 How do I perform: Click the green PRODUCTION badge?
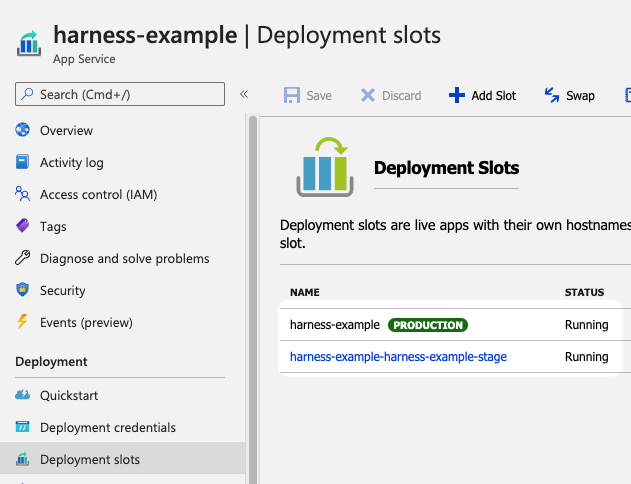(428, 325)
